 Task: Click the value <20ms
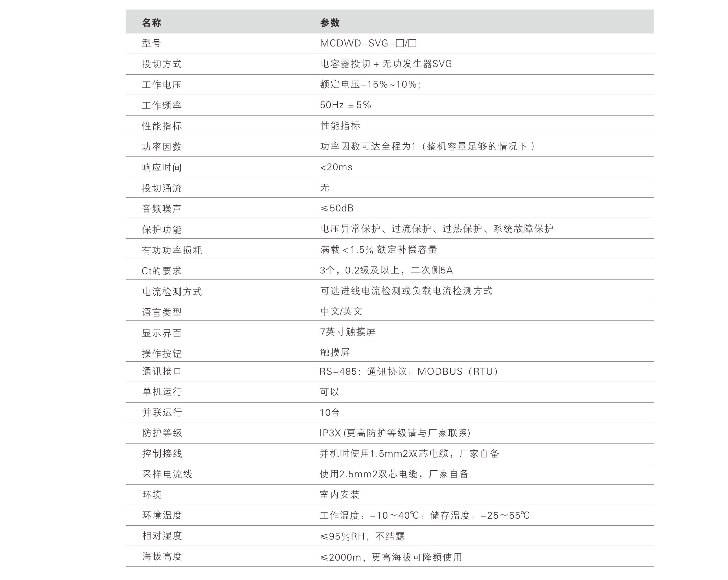(336, 167)
